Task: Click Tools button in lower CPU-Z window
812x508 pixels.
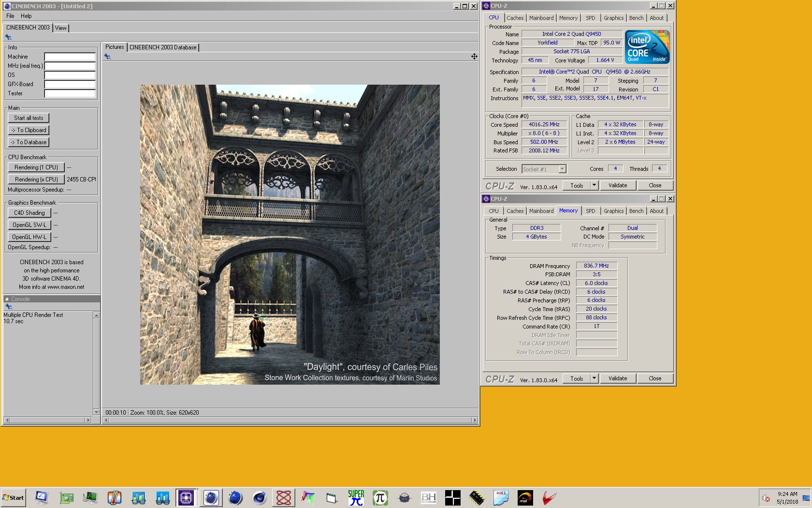Action: (x=577, y=378)
